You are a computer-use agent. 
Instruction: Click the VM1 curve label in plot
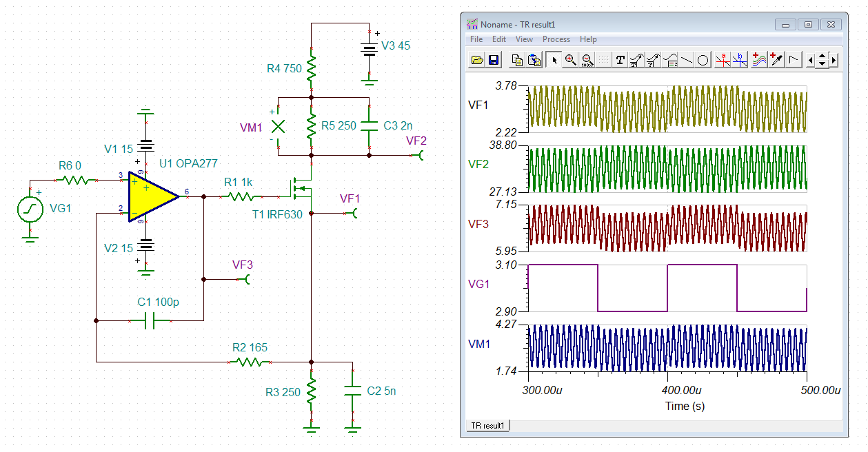click(x=479, y=343)
